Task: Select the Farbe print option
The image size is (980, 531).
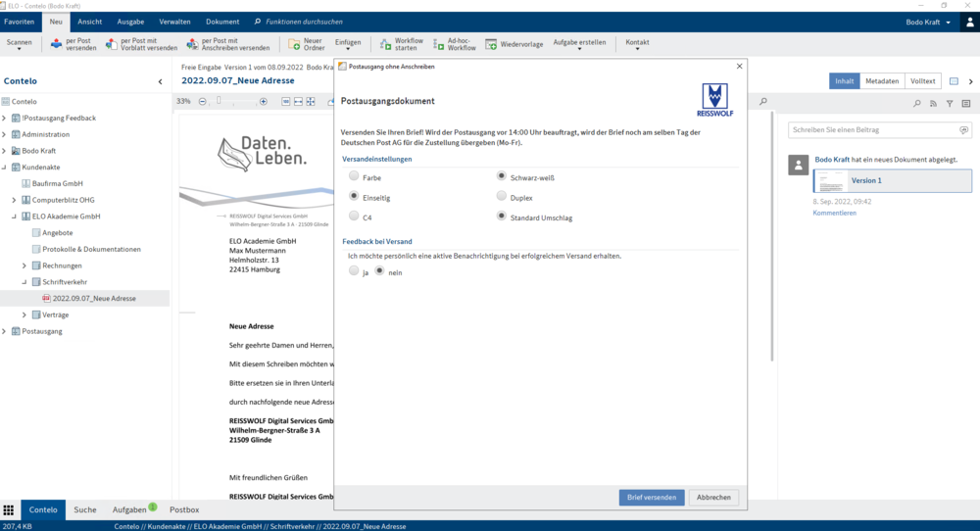Action: click(354, 176)
